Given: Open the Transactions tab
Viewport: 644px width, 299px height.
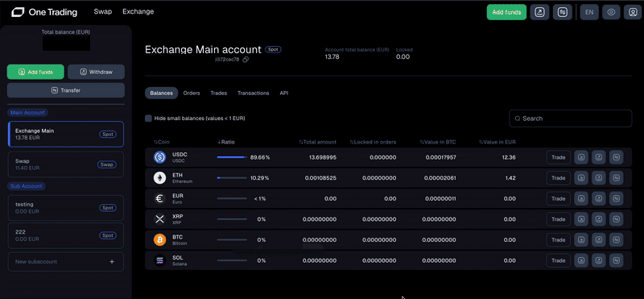Looking at the screenshot, I should (253, 93).
